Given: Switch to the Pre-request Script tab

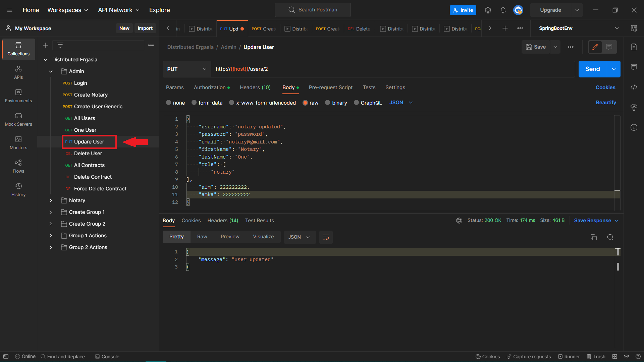Looking at the screenshot, I should [x=331, y=87].
